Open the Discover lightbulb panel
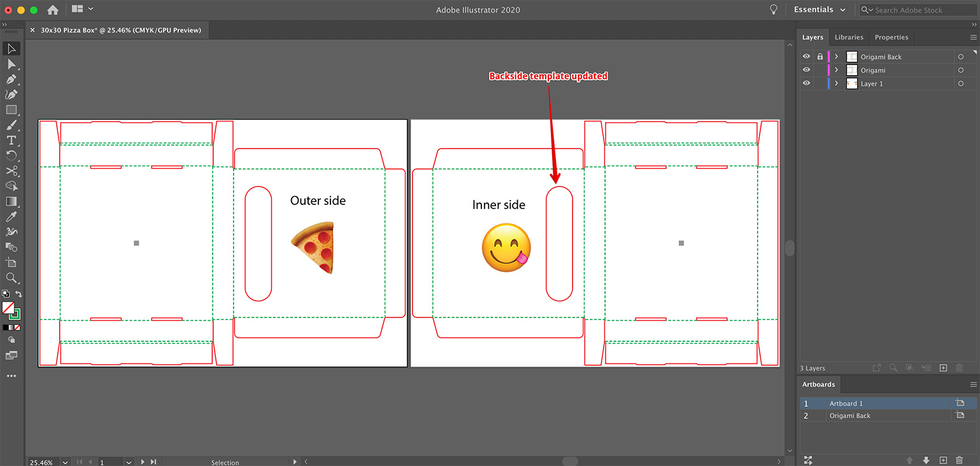This screenshot has height=466, width=980. coord(774,10)
